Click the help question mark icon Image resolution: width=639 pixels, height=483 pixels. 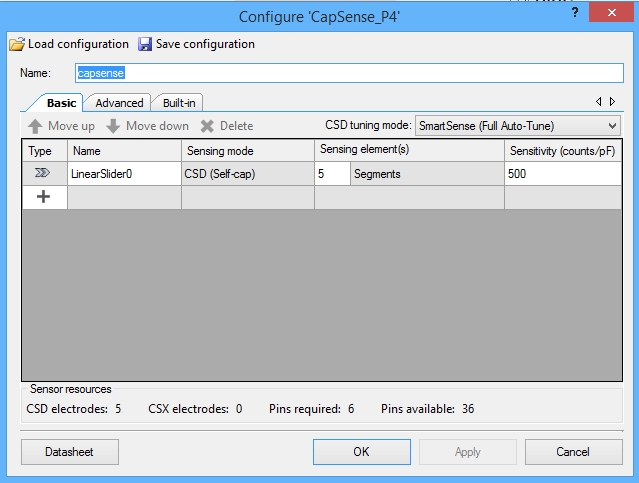point(575,12)
